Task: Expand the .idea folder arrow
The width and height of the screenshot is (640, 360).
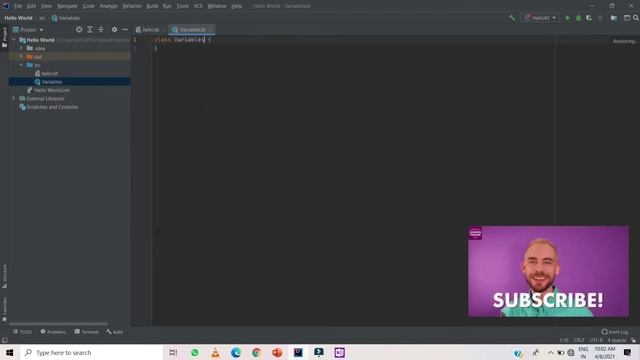Action: click(21, 48)
